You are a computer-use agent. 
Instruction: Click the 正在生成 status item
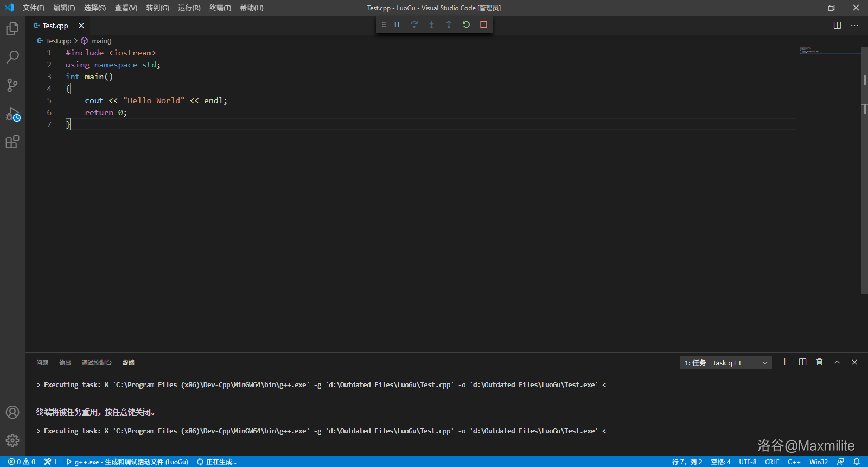(216, 462)
